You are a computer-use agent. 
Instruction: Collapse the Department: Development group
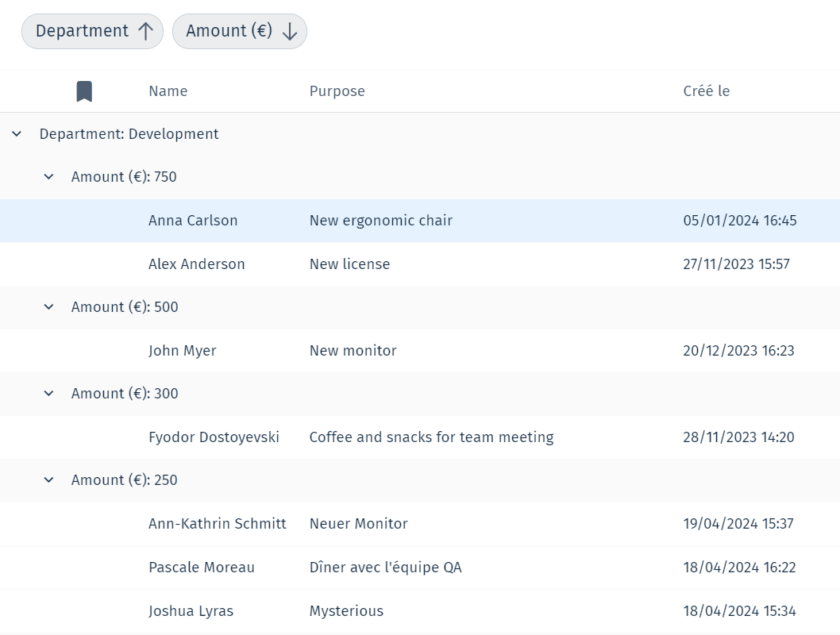17,134
